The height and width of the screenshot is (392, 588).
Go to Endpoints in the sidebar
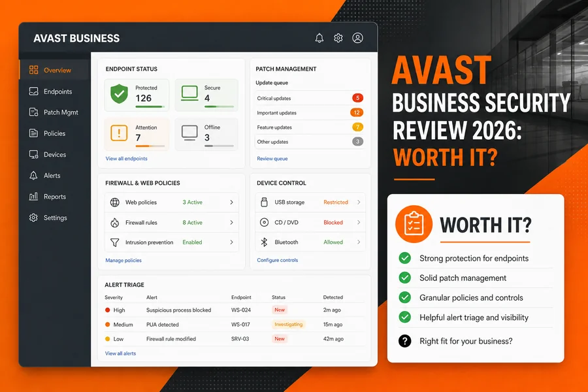[57, 91]
